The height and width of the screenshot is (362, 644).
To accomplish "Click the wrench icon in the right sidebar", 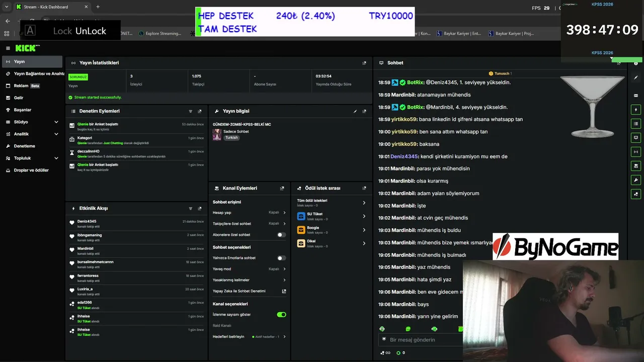I will coord(636,180).
